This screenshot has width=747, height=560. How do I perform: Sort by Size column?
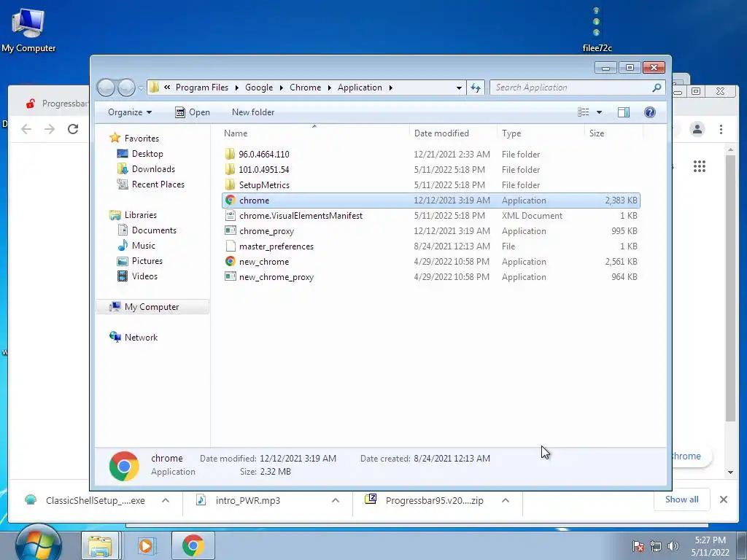pyautogui.click(x=613, y=133)
